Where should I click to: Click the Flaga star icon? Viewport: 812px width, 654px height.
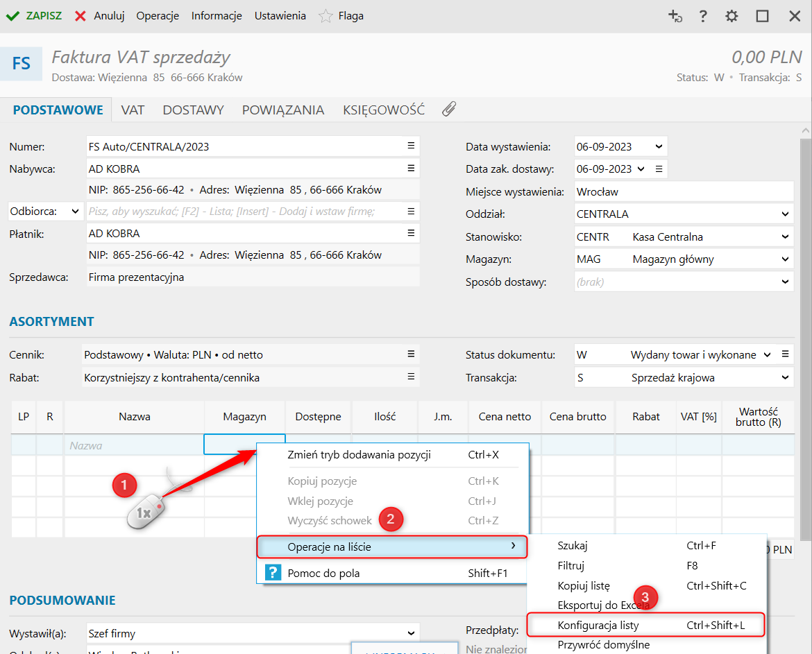click(325, 16)
